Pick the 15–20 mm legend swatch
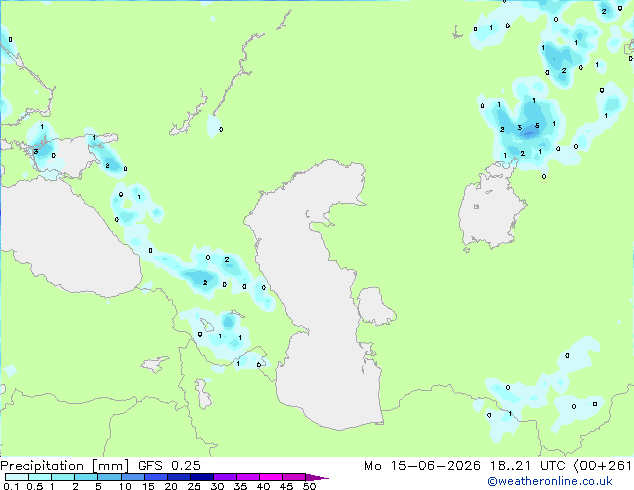The image size is (634, 490). click(x=156, y=477)
